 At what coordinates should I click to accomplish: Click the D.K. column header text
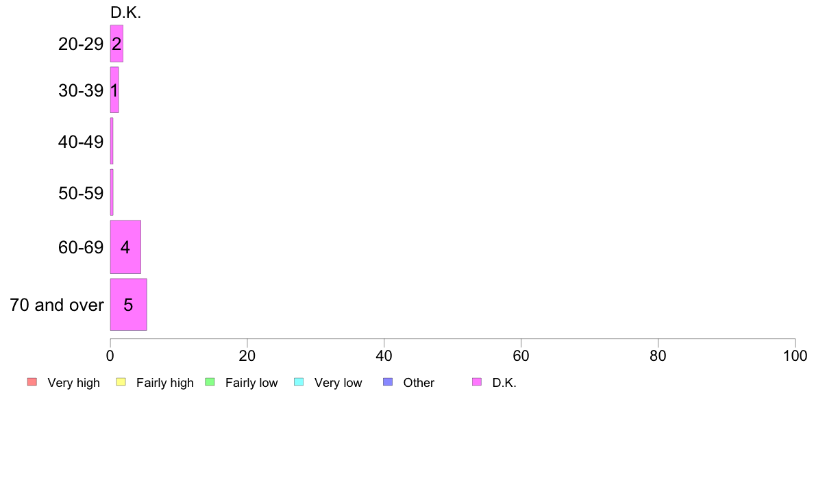pos(125,12)
